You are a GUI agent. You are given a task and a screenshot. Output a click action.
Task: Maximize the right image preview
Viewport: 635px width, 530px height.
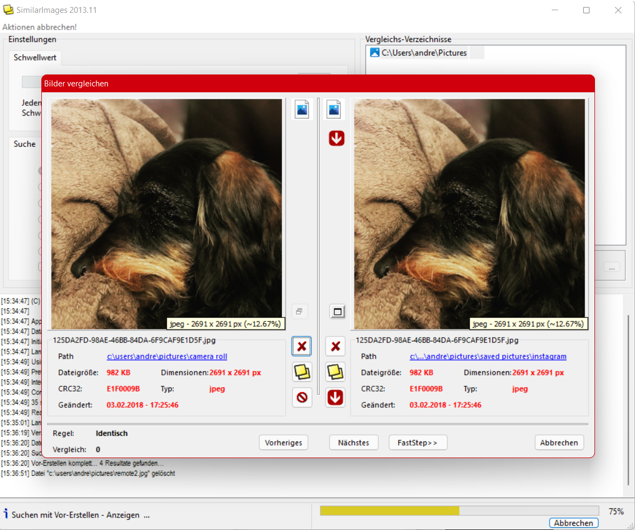tap(337, 312)
